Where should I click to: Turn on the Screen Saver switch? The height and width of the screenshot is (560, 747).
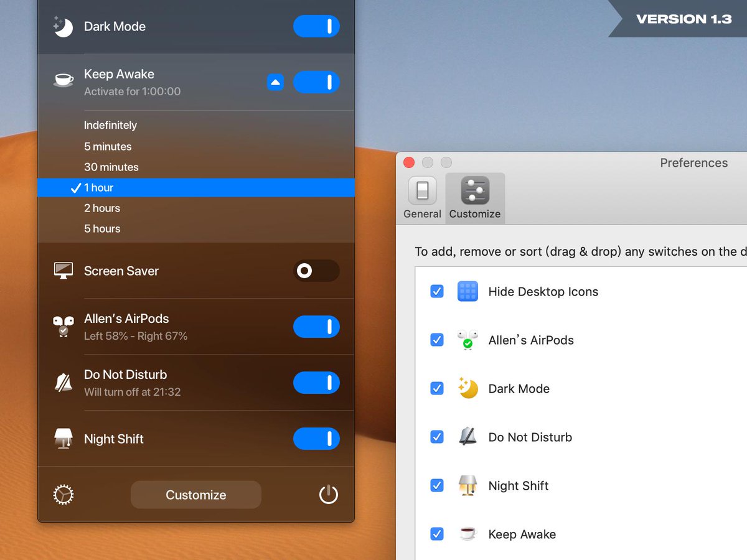(316, 271)
